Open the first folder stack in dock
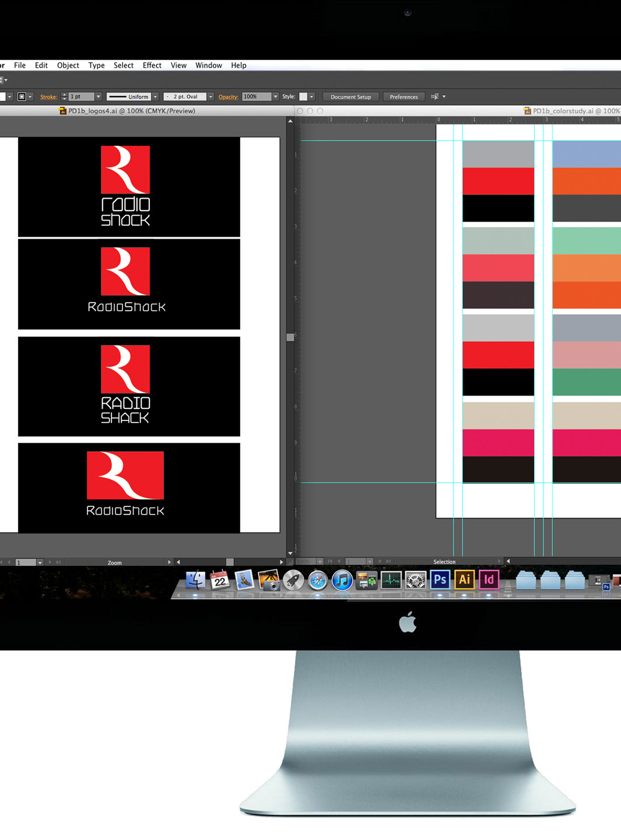621x840 pixels. [526, 580]
